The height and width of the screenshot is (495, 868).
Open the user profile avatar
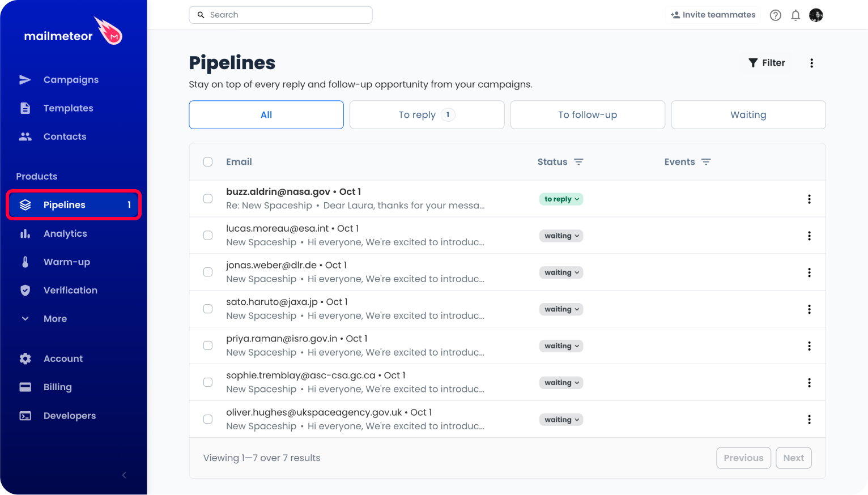click(816, 15)
